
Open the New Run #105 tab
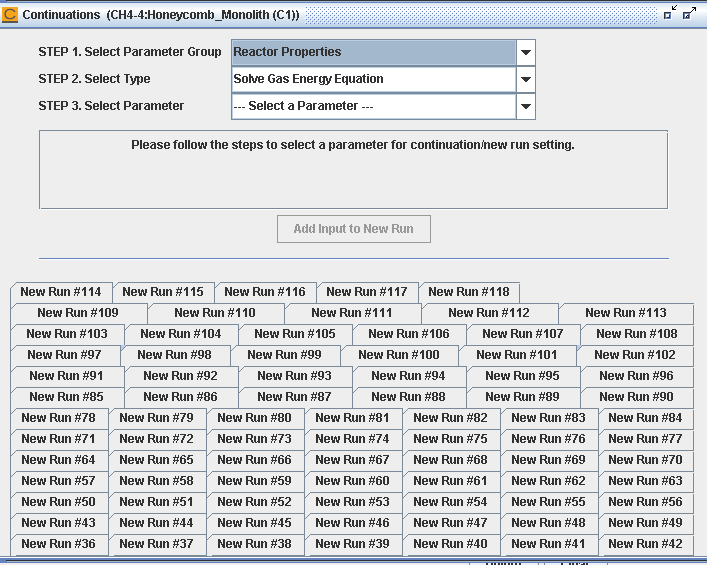[295, 334]
